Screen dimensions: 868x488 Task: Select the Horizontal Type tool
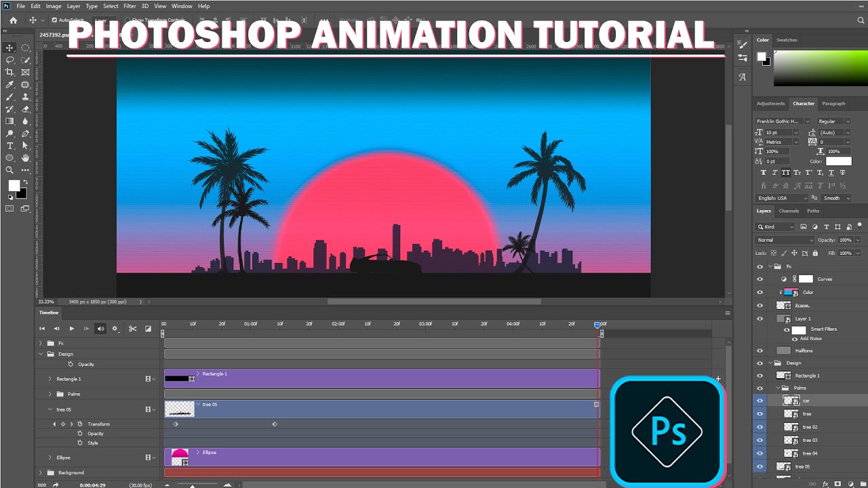[9, 146]
